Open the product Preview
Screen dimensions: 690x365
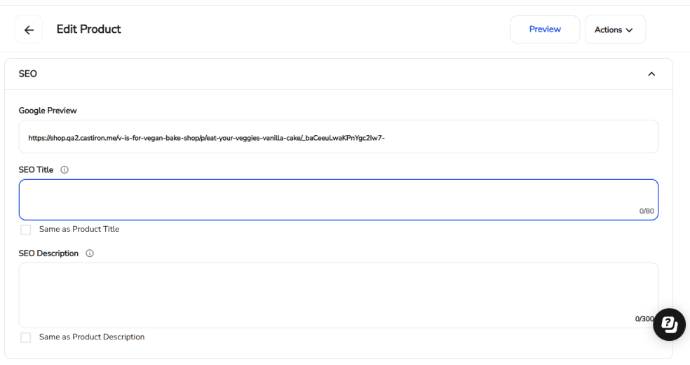point(545,29)
